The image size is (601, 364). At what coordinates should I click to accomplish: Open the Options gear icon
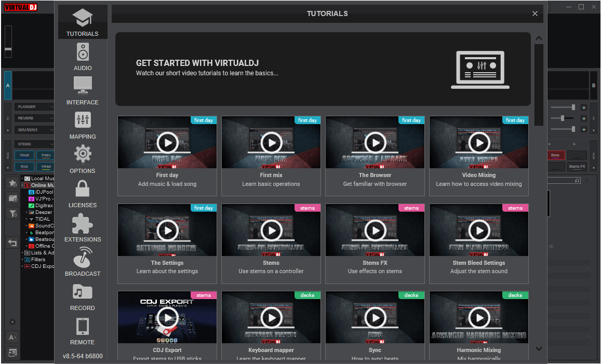[83, 154]
